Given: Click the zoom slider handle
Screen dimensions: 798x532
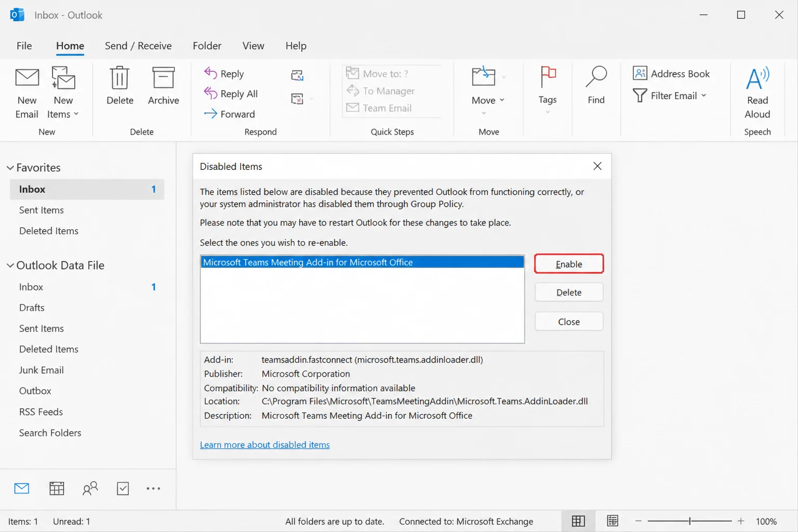Looking at the screenshot, I should coord(690,521).
